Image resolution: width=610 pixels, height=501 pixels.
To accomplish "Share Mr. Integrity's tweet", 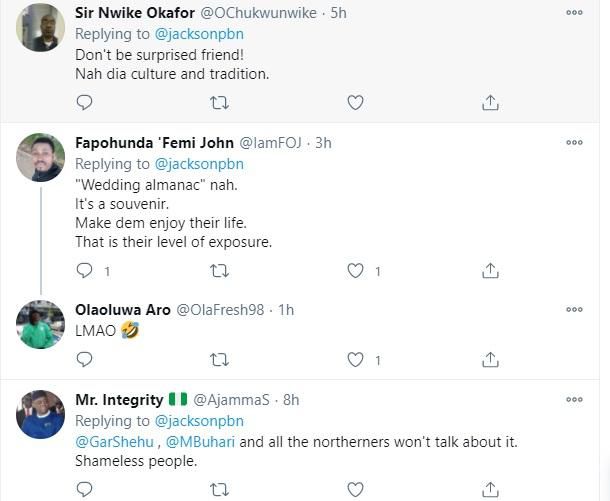I will point(490,489).
